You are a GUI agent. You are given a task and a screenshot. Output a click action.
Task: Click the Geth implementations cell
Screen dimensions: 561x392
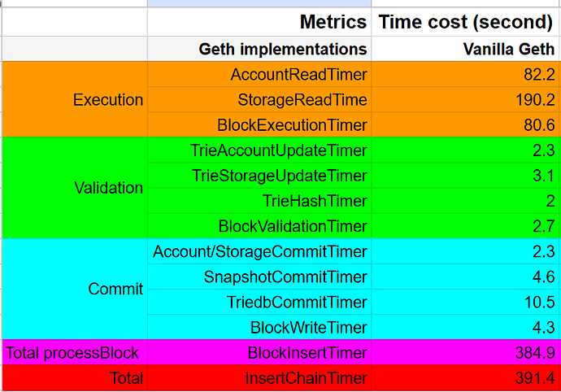[x=259, y=49]
